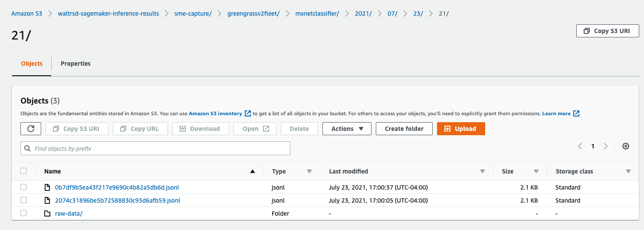Screen dimensions: 644x230
Task: Click the orange Upload button
Action: (461, 129)
